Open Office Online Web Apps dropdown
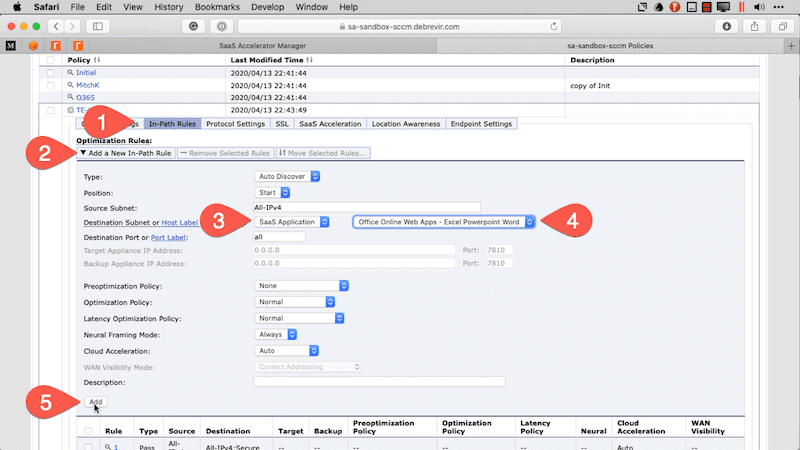The width and height of the screenshot is (800, 450). point(444,222)
